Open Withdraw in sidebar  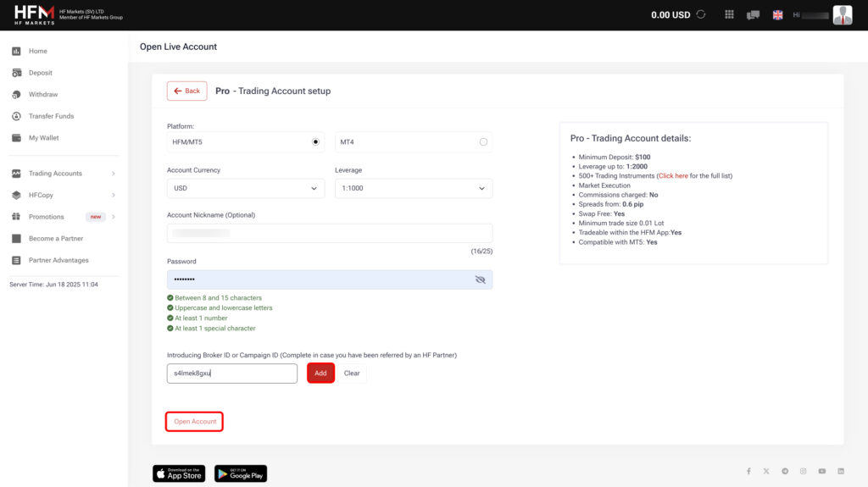(x=43, y=95)
